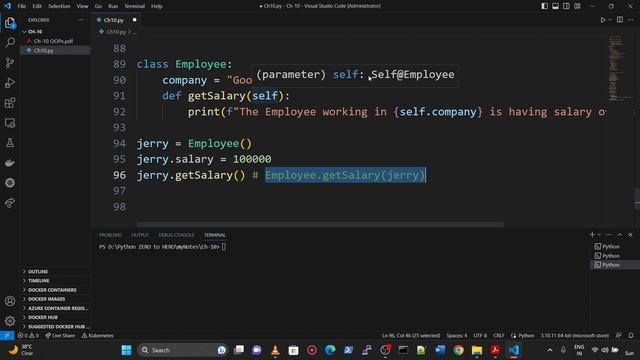Open the Help menu

[157, 6]
